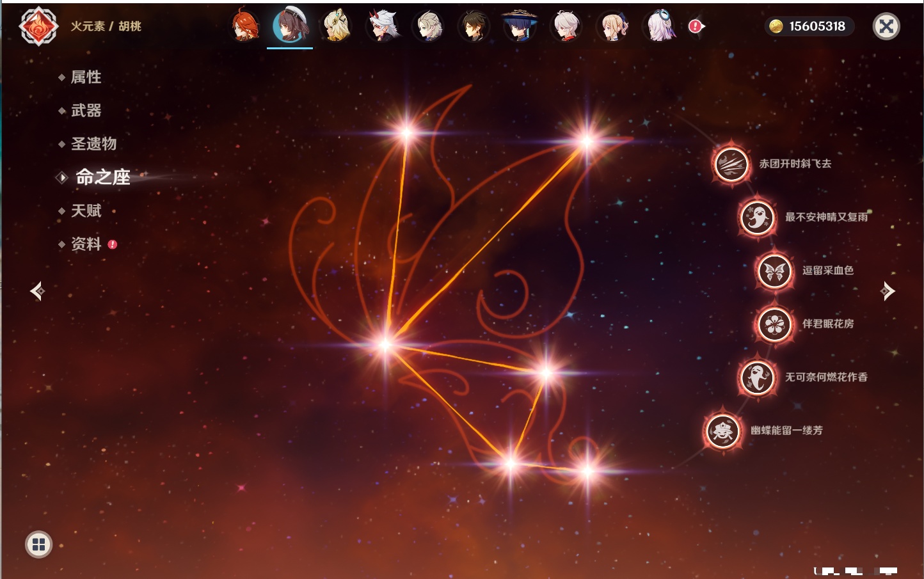Click the upper-right star of the butterfly constellation
Image resolution: width=924 pixels, height=579 pixels.
click(x=587, y=141)
